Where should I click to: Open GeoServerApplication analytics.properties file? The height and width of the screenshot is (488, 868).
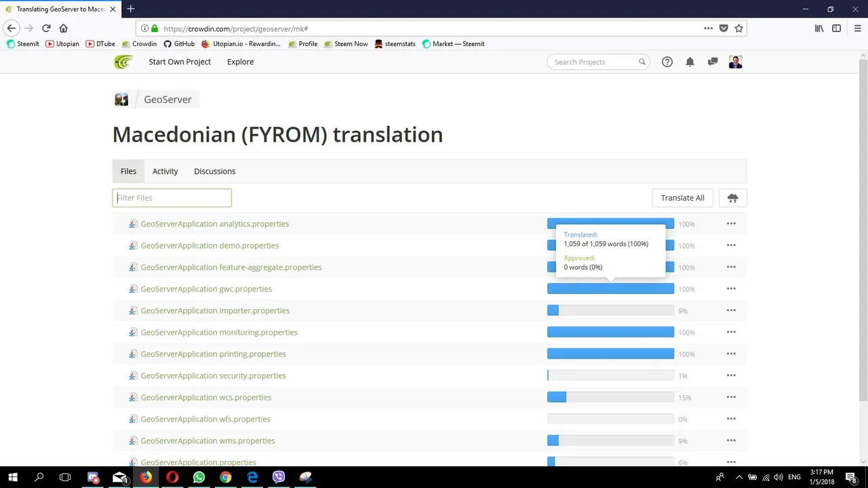(x=215, y=224)
